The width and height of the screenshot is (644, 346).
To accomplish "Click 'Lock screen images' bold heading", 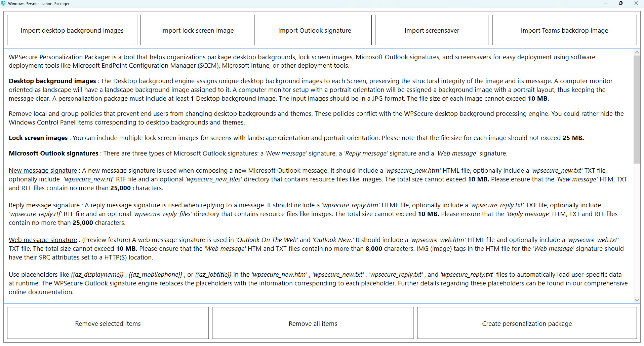I will [x=38, y=138].
